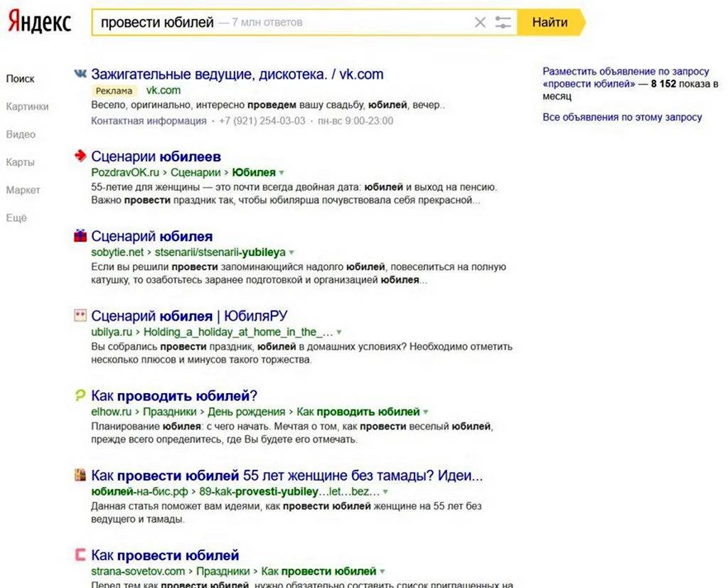Expand dropdown arrow after elhow.ru breadcrumb
This screenshot has height=588, width=728.
426,412
